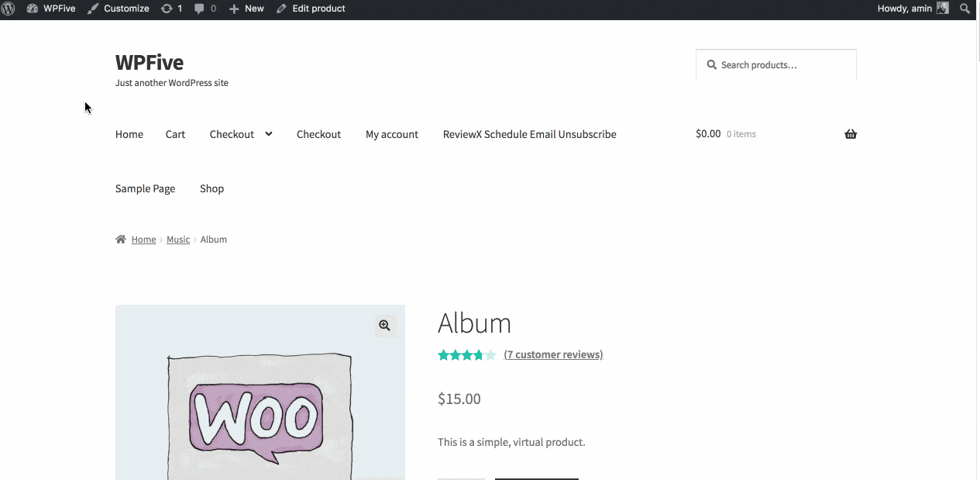Follow the Music breadcrumb link
The width and height of the screenshot is (980, 480).
click(177, 239)
